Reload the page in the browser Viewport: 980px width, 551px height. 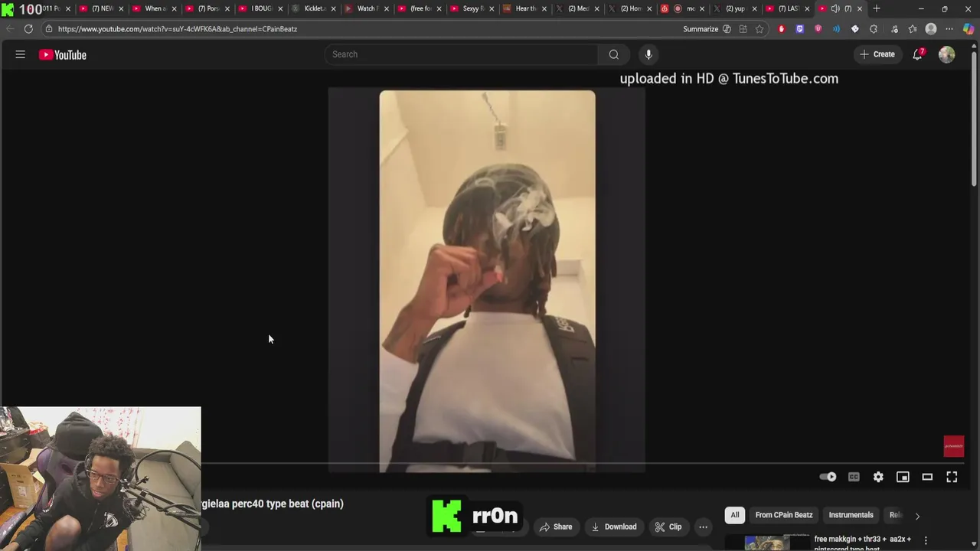point(28,29)
